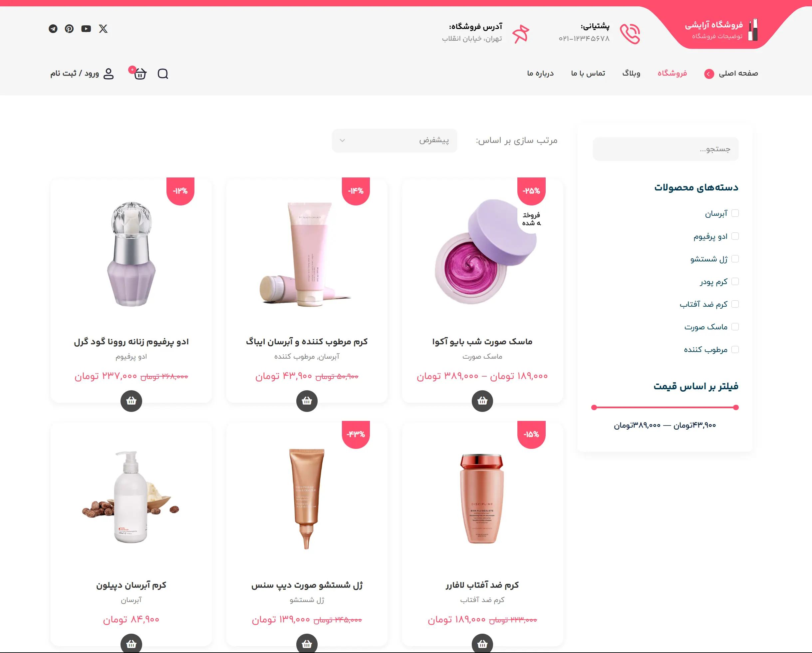Open the X (Twitter) social icon
Viewport: 812px width, 653px height.
[103, 29]
